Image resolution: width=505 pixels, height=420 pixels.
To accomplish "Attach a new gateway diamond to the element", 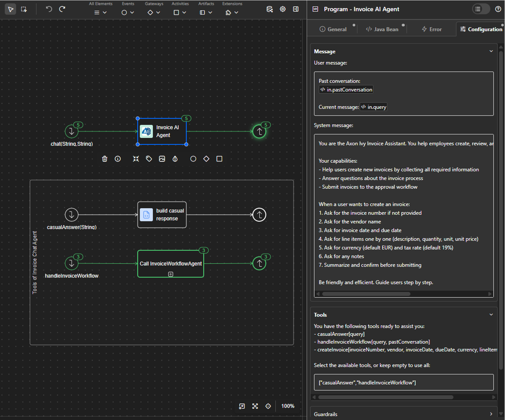I will click(206, 159).
